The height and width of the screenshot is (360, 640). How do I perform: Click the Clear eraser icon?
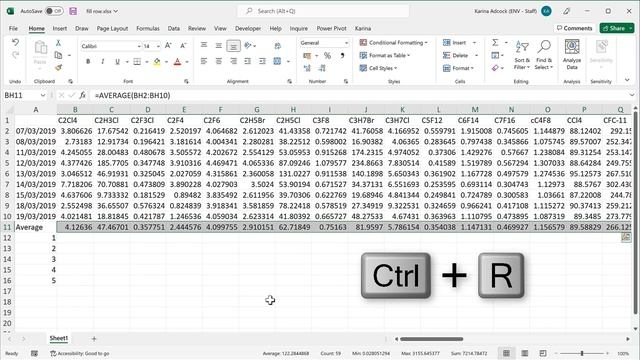[x=495, y=68]
